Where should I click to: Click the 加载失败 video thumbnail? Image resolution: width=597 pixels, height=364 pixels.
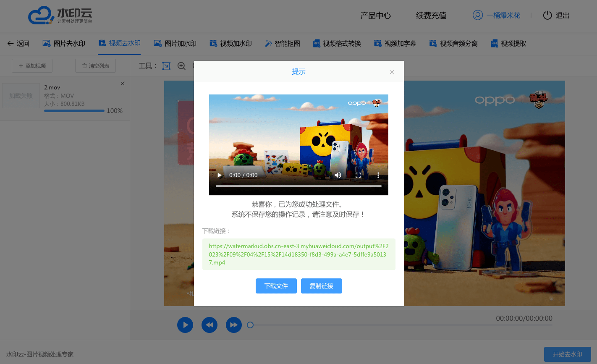point(21,96)
